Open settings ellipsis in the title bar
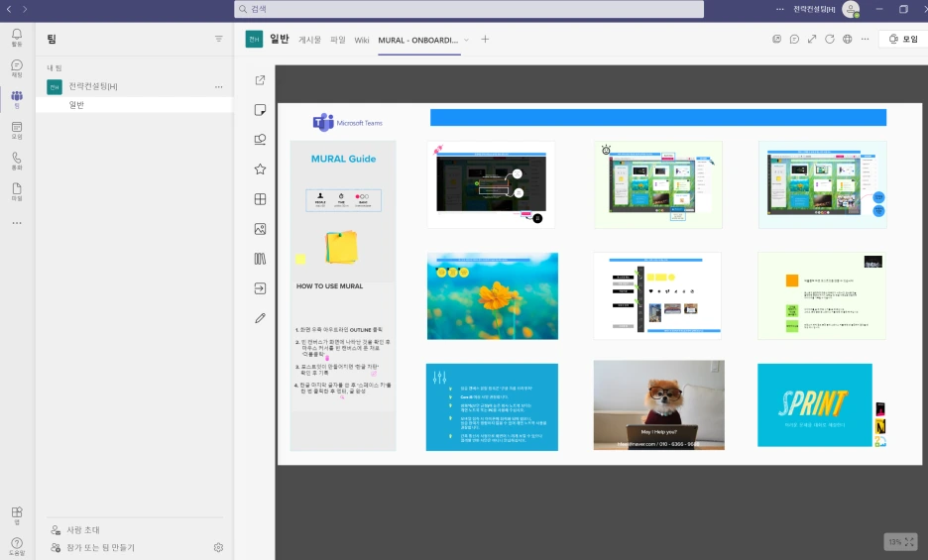 [x=780, y=9]
